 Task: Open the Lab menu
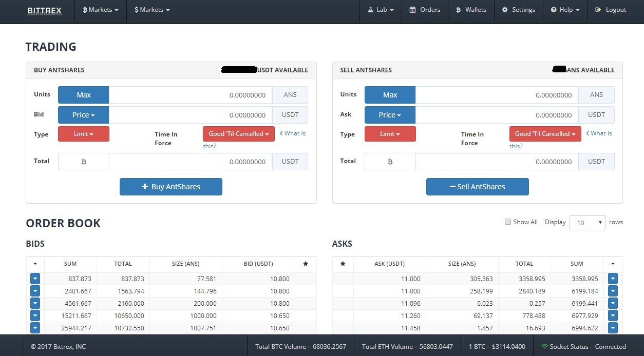pos(381,10)
